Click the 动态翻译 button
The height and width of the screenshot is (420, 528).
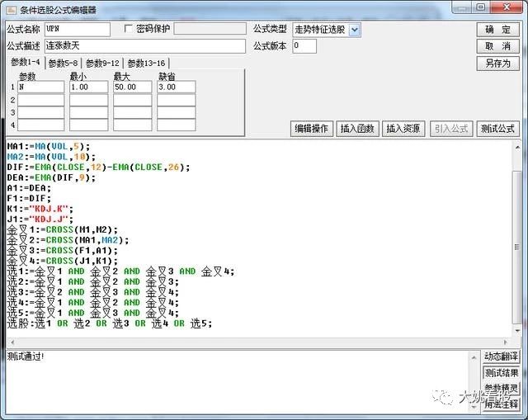501,356
